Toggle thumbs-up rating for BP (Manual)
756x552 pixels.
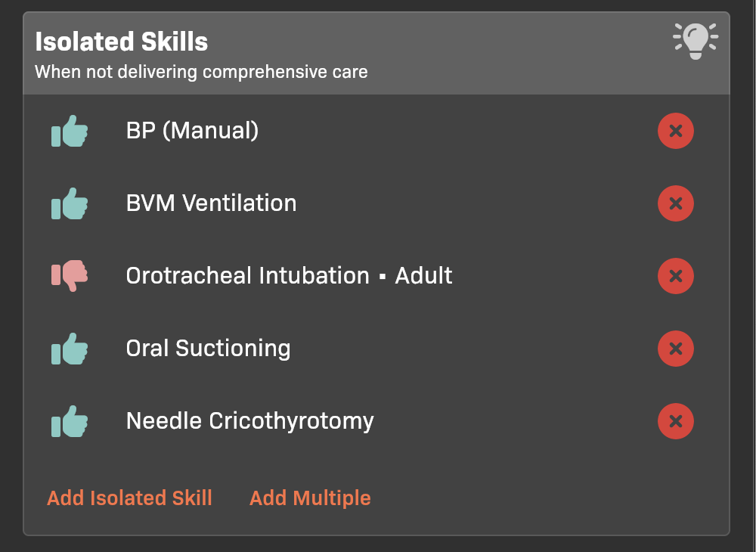point(70,131)
